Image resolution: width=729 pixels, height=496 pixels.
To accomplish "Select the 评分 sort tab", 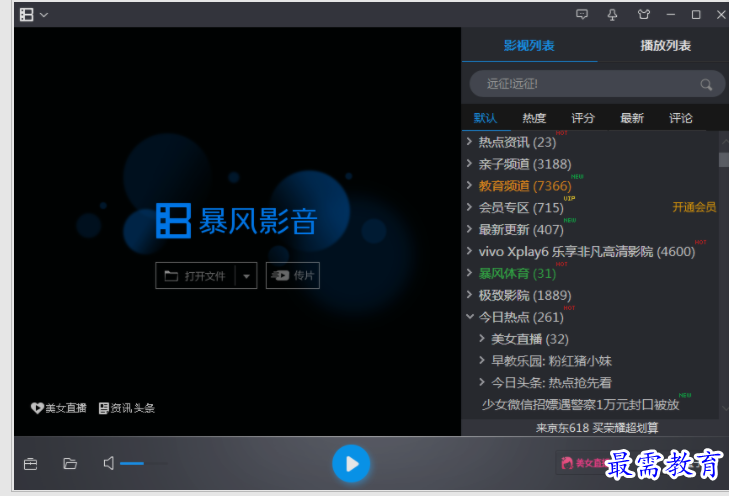I will tap(583, 118).
